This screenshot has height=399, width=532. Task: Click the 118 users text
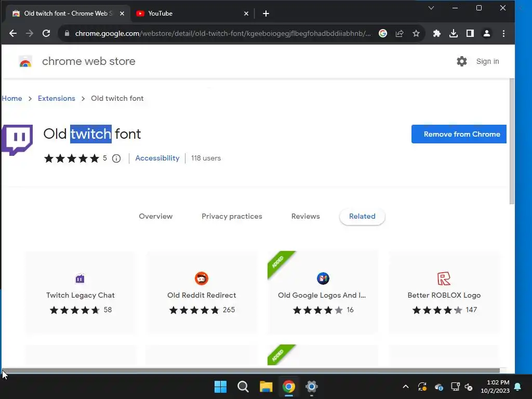206,158
